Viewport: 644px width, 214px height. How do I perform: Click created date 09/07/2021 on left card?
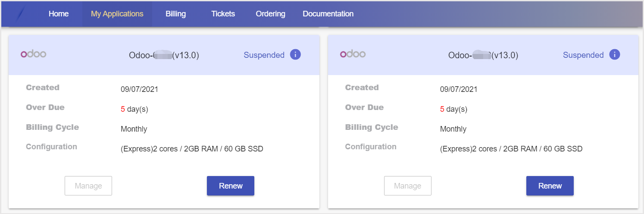(139, 90)
